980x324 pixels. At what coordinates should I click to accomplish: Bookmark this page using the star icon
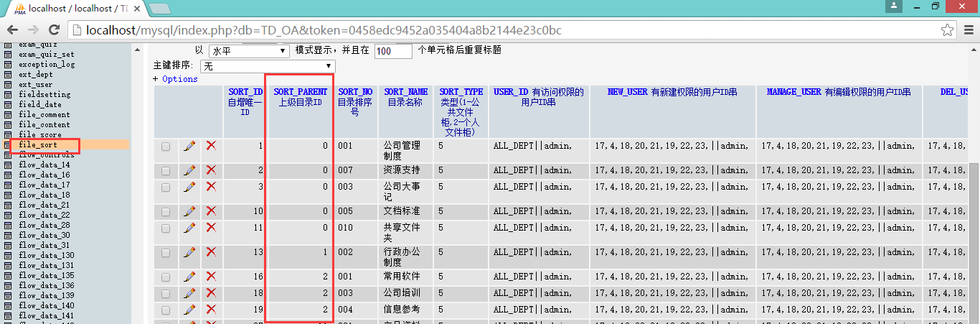pos(948,30)
